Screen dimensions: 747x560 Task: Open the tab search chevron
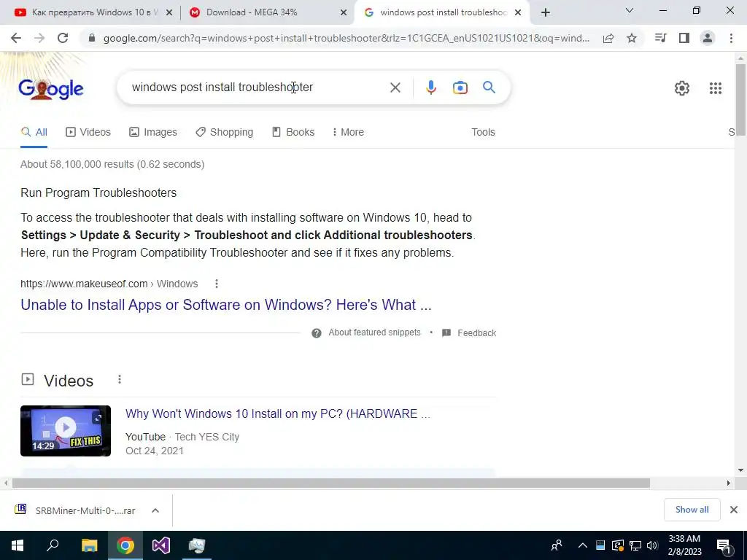(630, 10)
